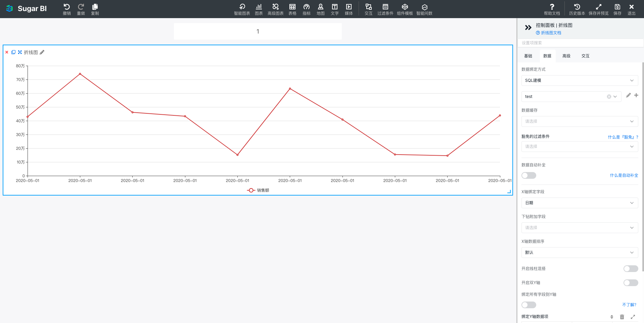Click the 设置项搜索 search field
Screen dimensions: 644x323
pyautogui.click(x=581, y=43)
